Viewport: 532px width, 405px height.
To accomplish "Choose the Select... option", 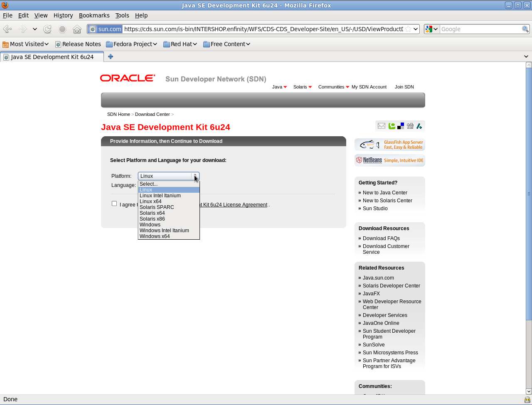I will coord(169,184).
